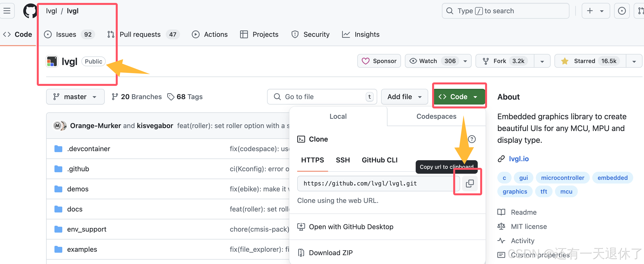The height and width of the screenshot is (264, 644).
Task: Open the Projects tab
Action: point(259,34)
